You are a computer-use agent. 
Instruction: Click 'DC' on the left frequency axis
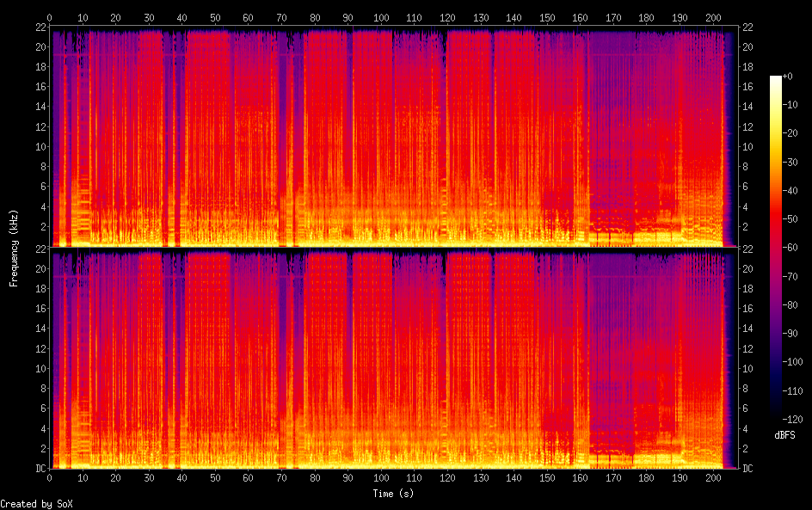[x=40, y=469]
